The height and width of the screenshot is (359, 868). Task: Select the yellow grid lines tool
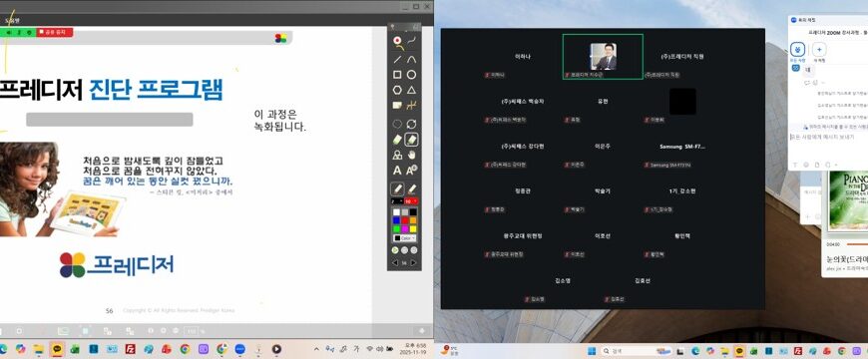(x=411, y=105)
